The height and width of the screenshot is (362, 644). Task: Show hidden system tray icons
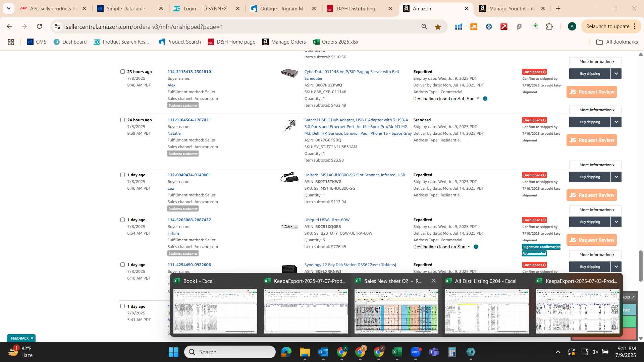click(558, 352)
